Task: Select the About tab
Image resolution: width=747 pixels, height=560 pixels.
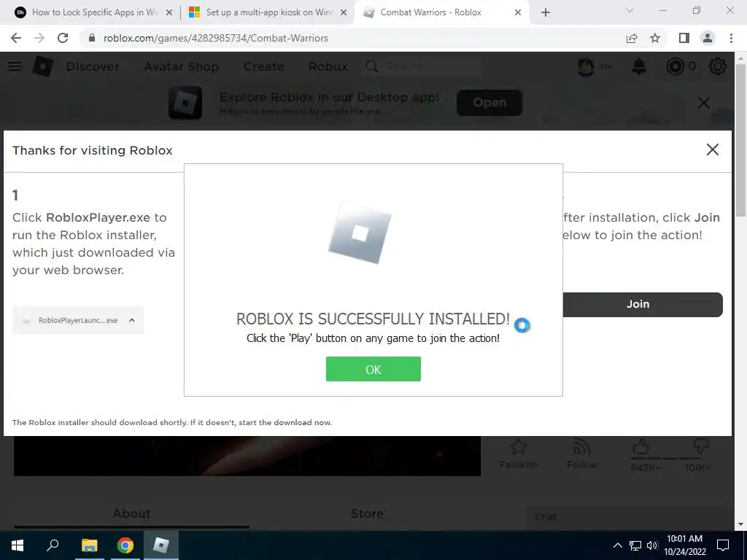Action: (x=131, y=513)
